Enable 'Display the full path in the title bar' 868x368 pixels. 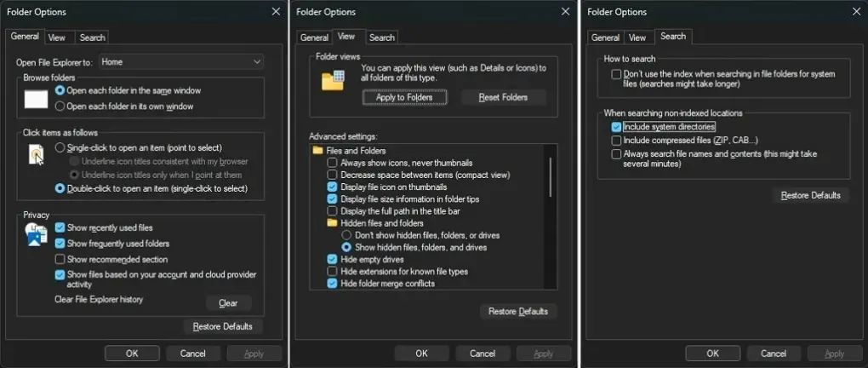(332, 211)
